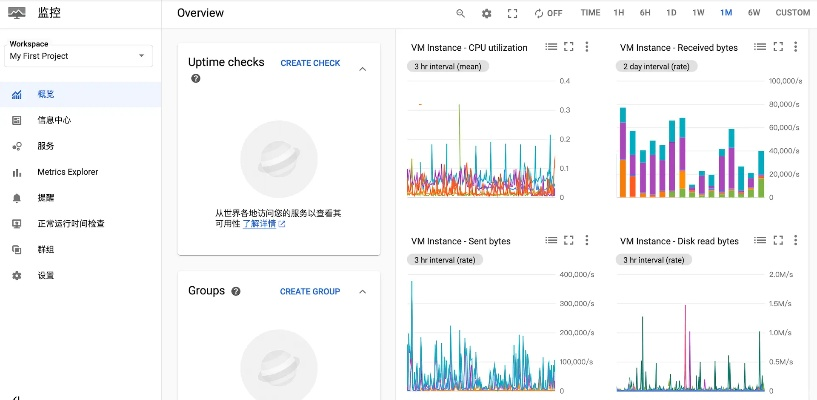Click the uptime check monitor icon in sidebar
This screenshot has width=817, height=400.
(x=17, y=224)
